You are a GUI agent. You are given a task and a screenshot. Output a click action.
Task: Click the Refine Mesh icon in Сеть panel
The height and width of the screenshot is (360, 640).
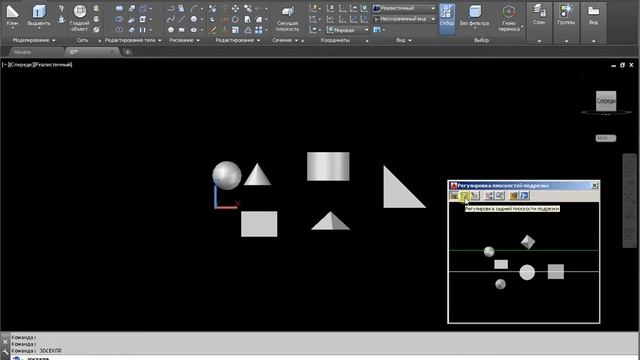click(96, 30)
